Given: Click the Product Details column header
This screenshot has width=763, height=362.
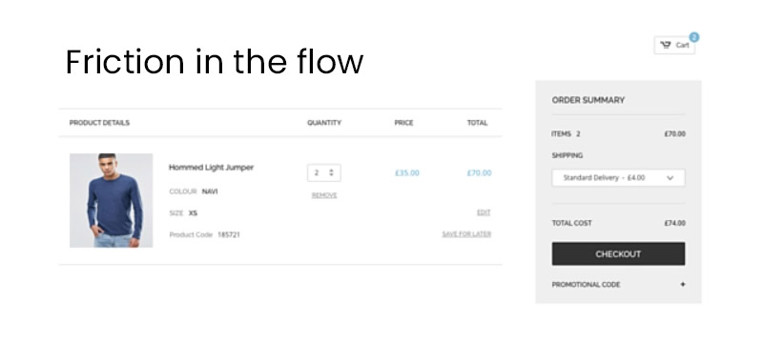Looking at the screenshot, I should (x=99, y=123).
